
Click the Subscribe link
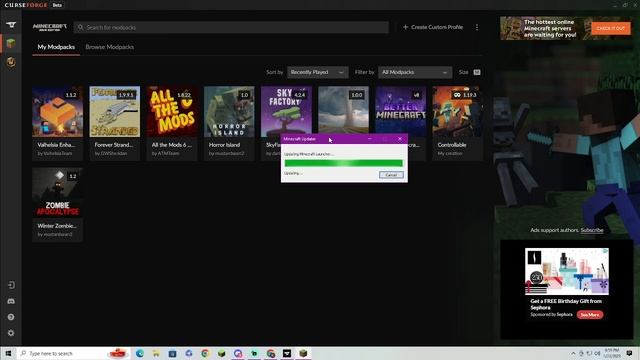[592, 230]
